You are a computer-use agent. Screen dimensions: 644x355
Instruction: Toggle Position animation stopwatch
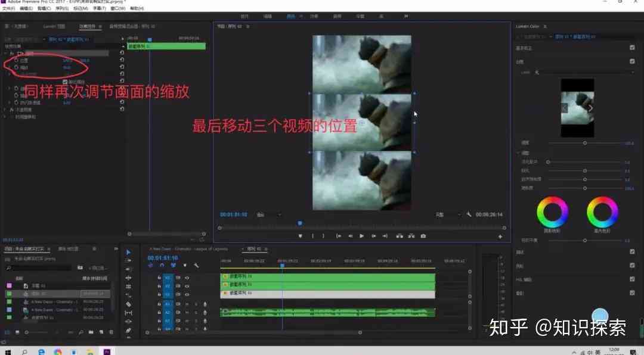point(17,60)
